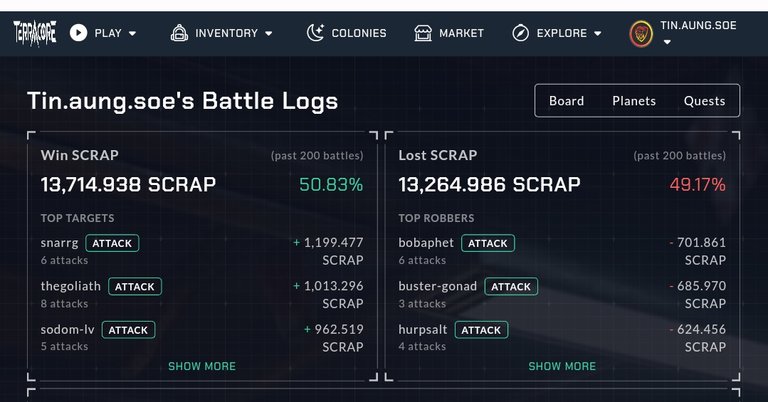768x402 pixels.
Task: Switch to the Planets tab
Action: pyautogui.click(x=634, y=101)
